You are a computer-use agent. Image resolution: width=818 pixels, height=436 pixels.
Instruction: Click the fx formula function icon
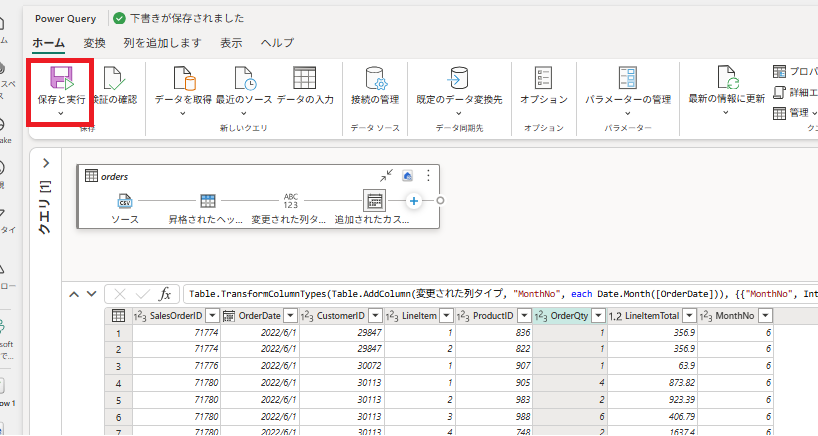165,294
